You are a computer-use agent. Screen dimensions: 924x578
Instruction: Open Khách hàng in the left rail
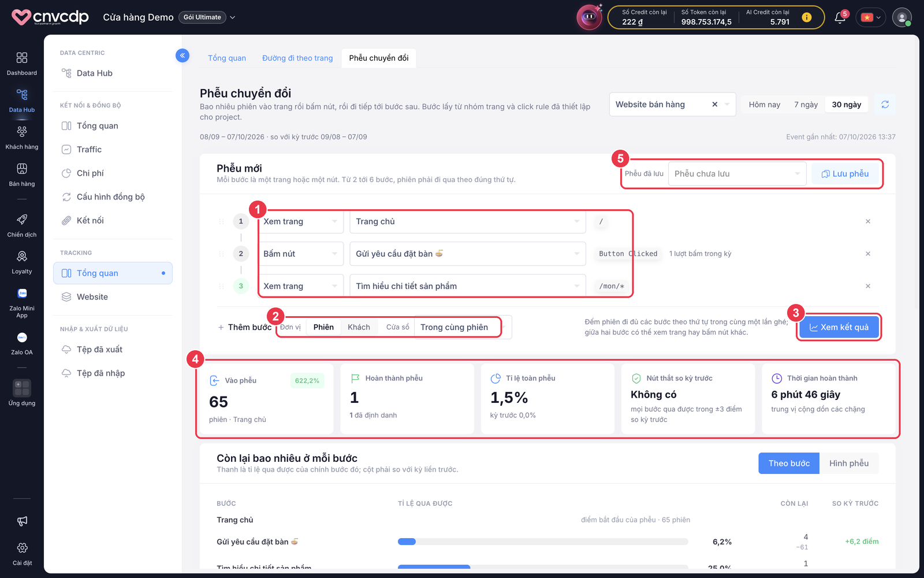coord(22,138)
